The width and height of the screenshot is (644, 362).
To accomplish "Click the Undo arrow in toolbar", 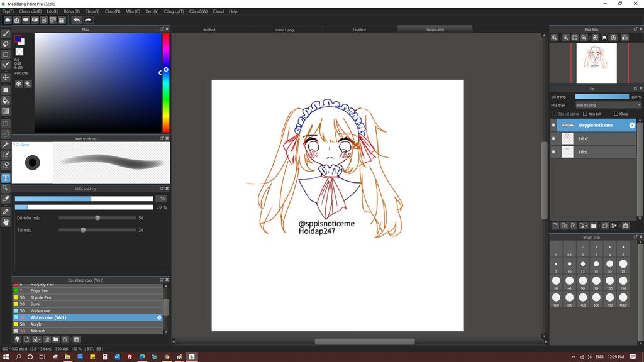I will (x=77, y=19).
